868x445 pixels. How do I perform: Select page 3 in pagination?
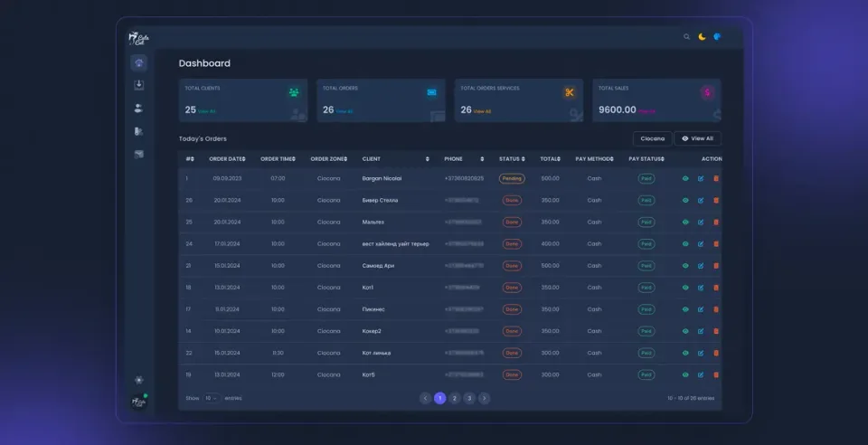coord(469,398)
